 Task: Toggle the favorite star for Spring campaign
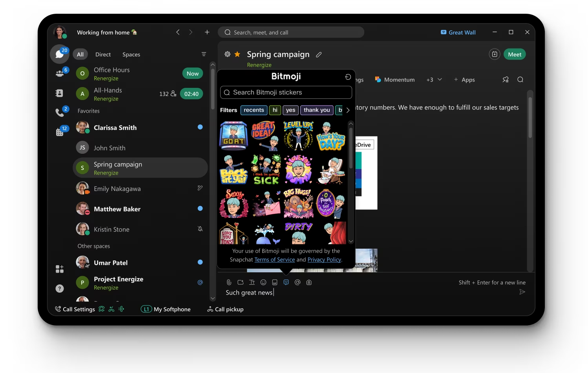237,54
